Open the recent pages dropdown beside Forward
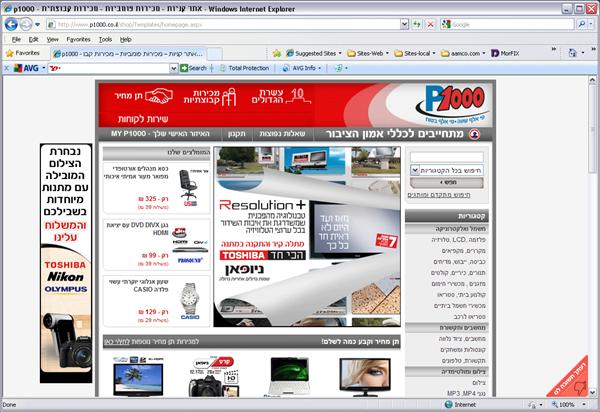This screenshot has height=412, width=600. pyautogui.click(x=38, y=24)
